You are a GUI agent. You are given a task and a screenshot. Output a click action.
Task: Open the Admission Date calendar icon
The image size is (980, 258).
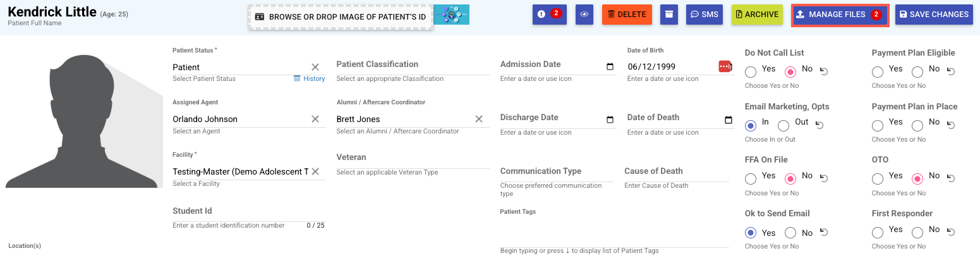click(x=610, y=66)
